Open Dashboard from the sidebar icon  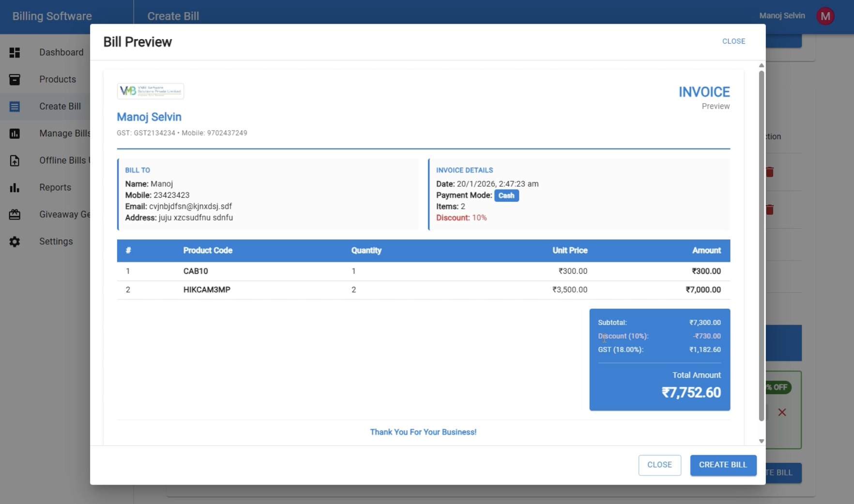click(15, 52)
